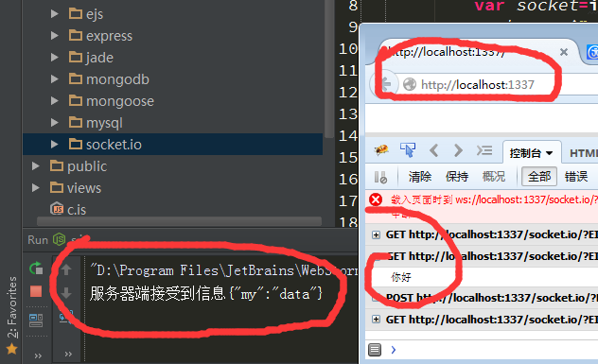This screenshot has width=598, height=364.
Task: Select the mysql folder icon
Action: (x=76, y=122)
